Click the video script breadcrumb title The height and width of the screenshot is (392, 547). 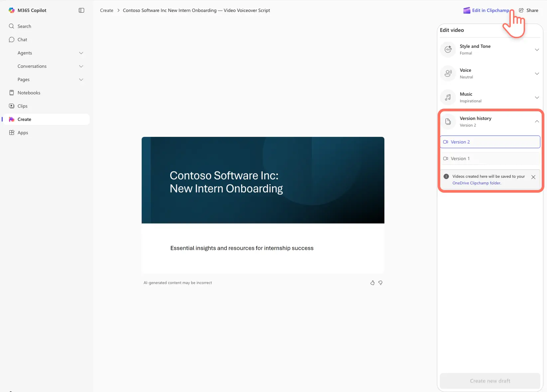click(x=196, y=10)
